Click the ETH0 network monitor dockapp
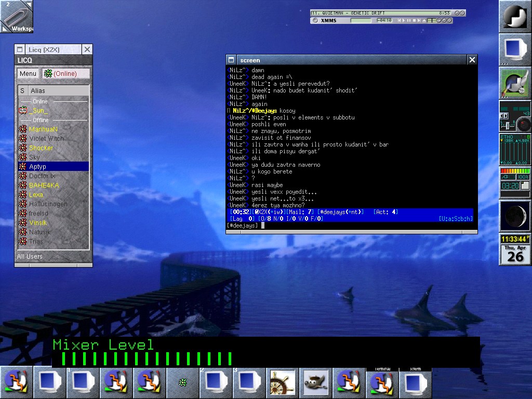Viewport: 532px width, 399px height. pos(515,149)
